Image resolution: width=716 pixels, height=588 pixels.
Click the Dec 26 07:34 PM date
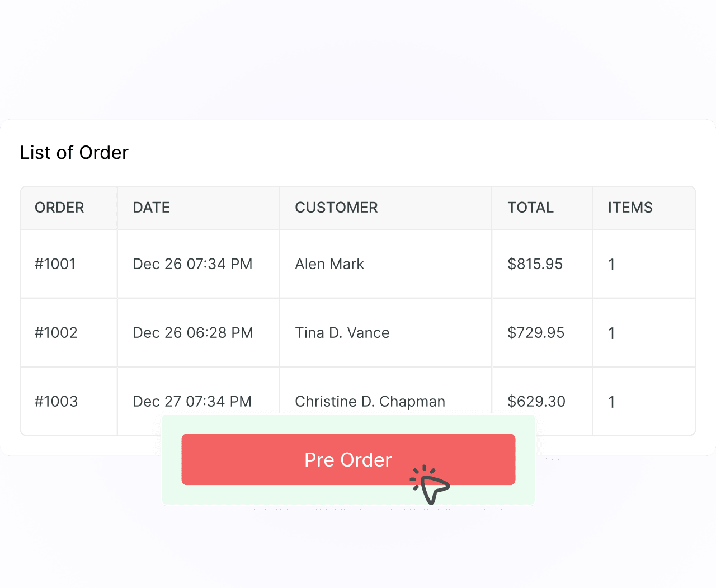(192, 264)
